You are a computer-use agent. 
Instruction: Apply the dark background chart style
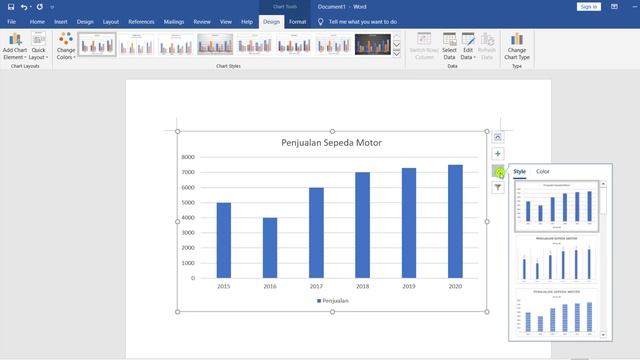click(373, 44)
